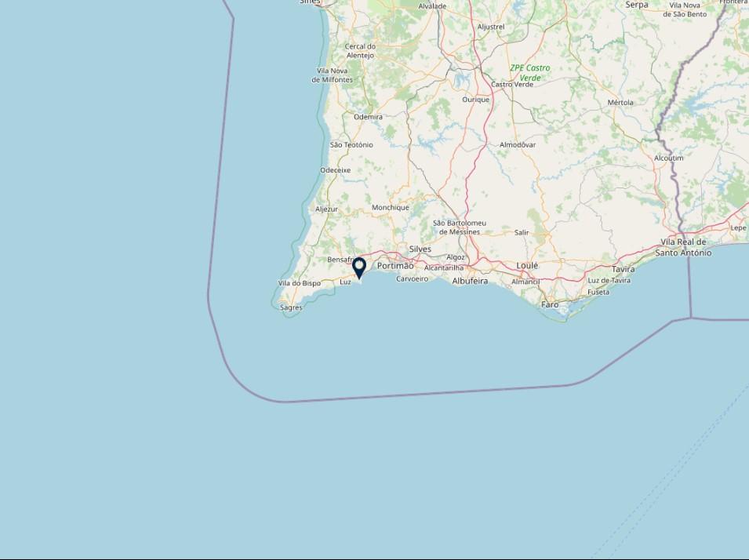Select the Carvoeiro coastal label

pos(412,278)
